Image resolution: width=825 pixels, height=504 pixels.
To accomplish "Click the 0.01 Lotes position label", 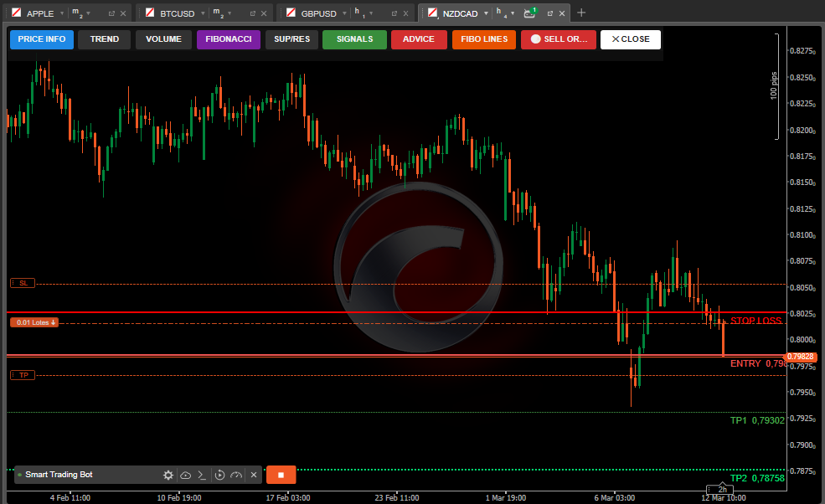I will 34,322.
